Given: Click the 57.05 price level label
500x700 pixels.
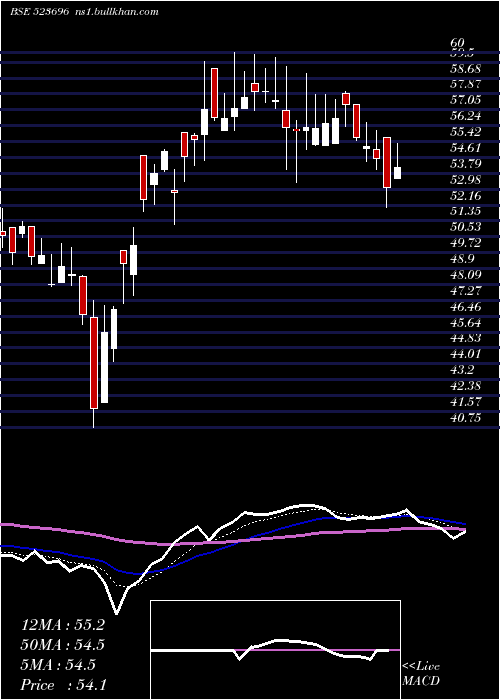Looking at the screenshot, I should coord(466,100).
